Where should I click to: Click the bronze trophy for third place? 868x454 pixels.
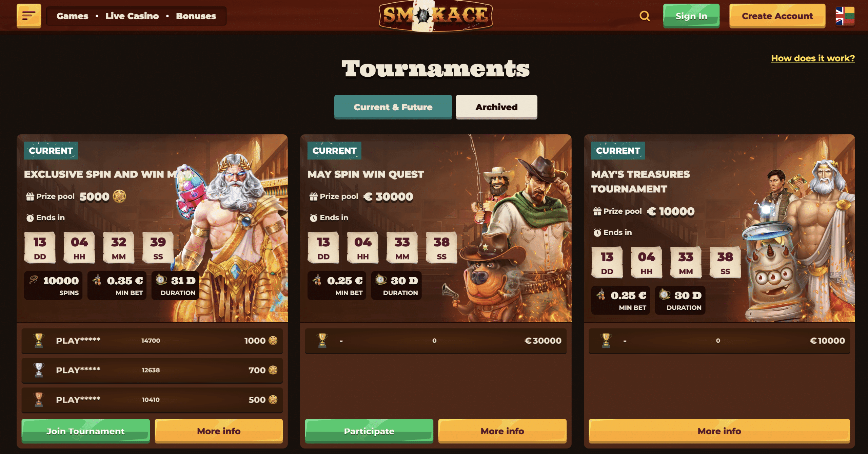pyautogui.click(x=39, y=399)
